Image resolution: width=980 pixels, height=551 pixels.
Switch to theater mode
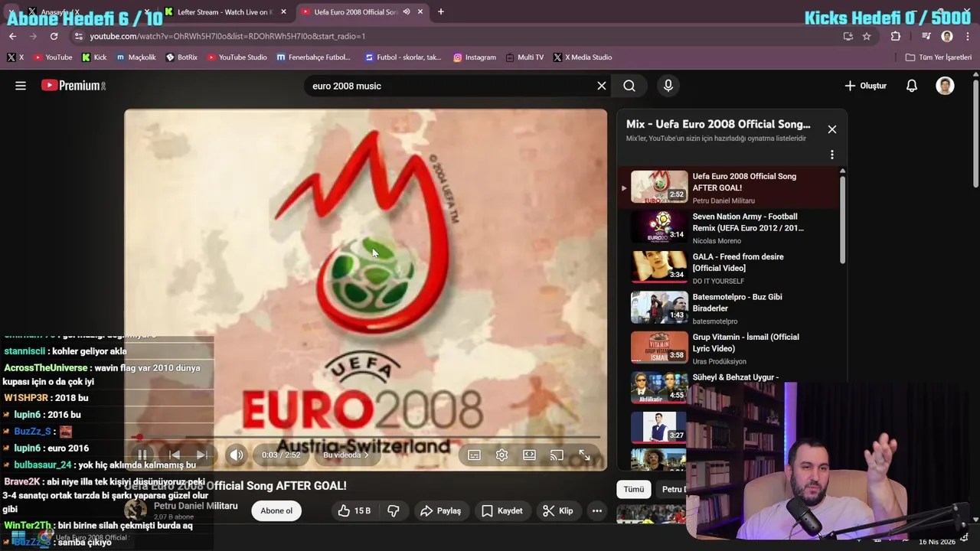(529, 455)
